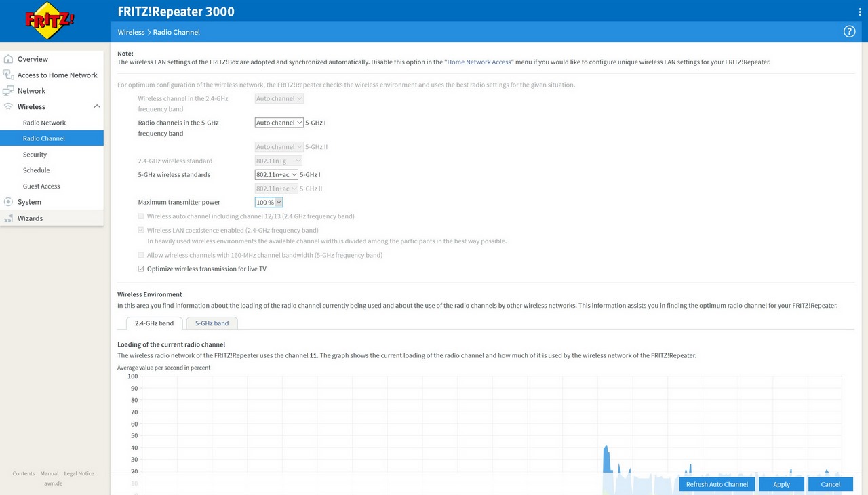Open the 5-GHz I radio channel dropdown
Image resolution: width=868 pixels, height=495 pixels.
click(279, 123)
